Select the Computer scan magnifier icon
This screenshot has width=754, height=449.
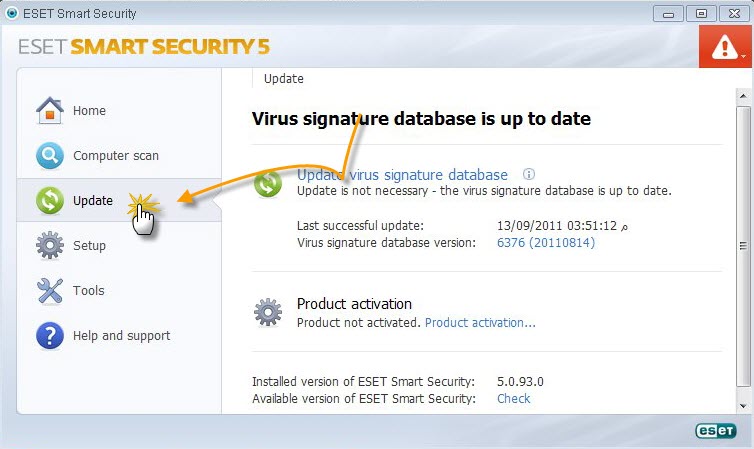click(50, 155)
